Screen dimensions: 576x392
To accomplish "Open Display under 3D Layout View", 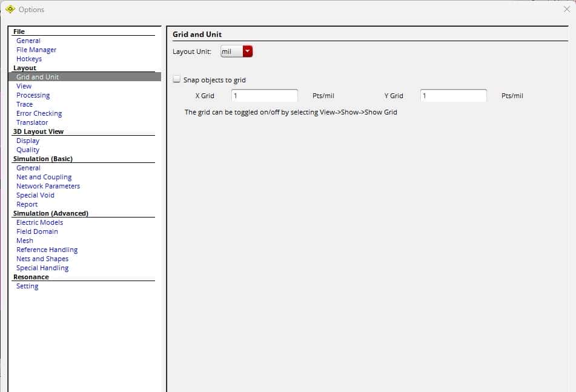I will 28,141.
